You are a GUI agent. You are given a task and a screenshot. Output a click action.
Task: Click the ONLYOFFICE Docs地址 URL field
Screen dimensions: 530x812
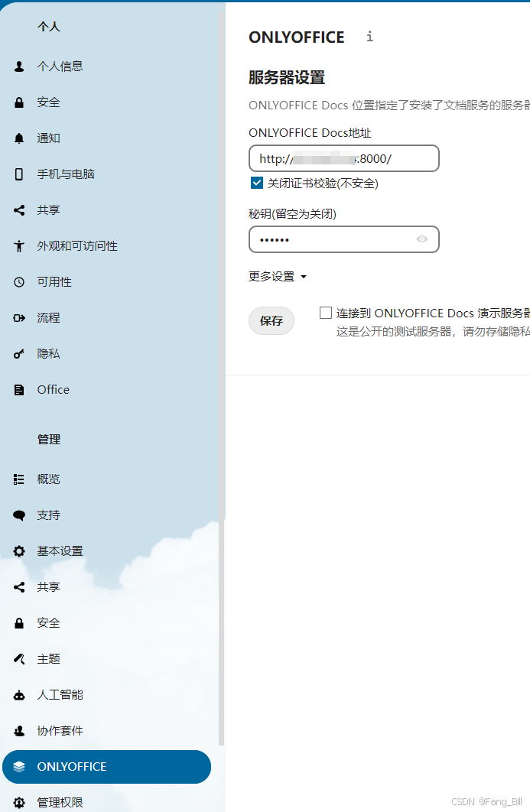pos(344,158)
